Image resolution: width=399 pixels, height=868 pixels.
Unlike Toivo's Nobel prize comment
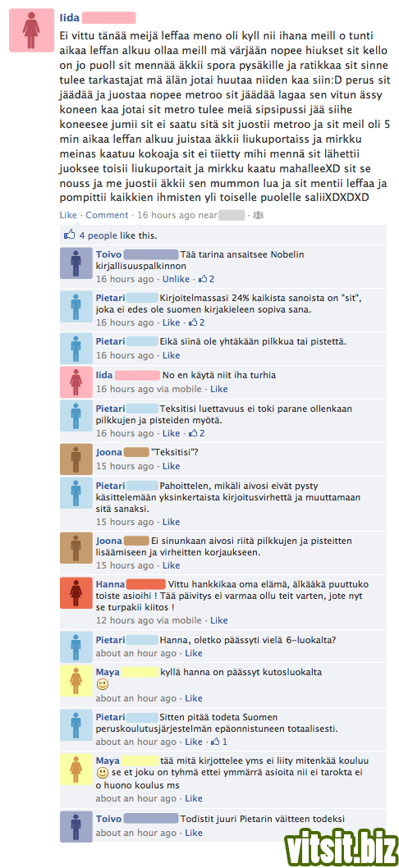(x=176, y=279)
